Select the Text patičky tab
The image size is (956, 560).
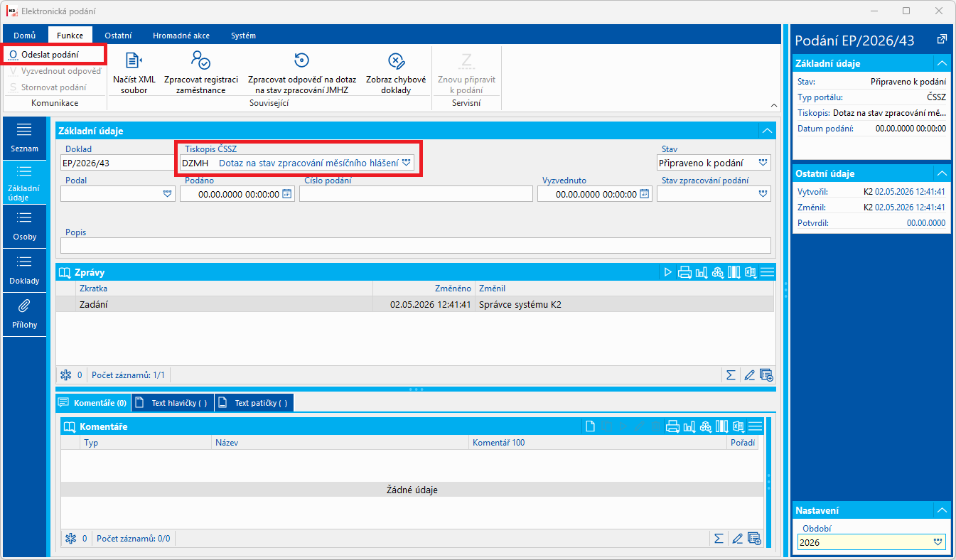(x=254, y=403)
